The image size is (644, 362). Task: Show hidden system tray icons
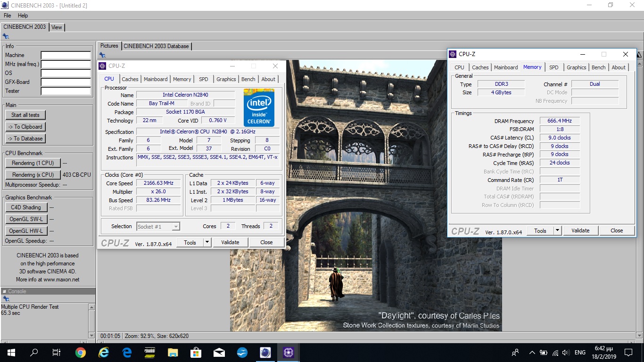(532, 352)
